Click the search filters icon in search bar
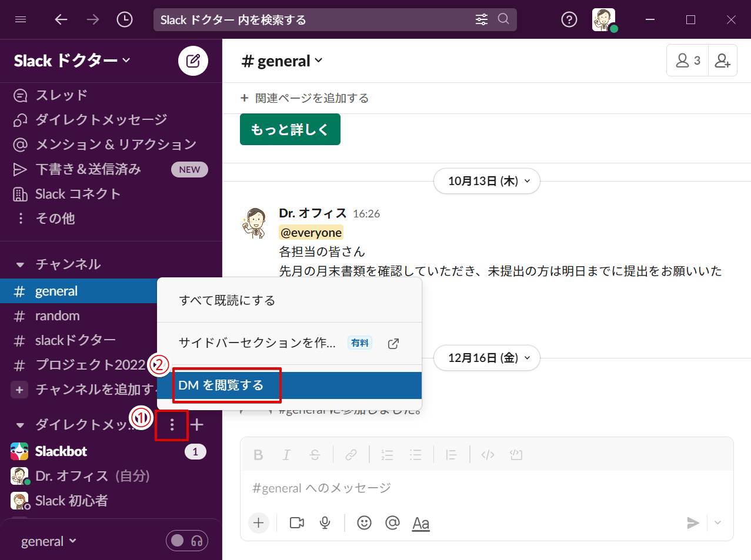Image resolution: width=751 pixels, height=560 pixels. click(481, 19)
